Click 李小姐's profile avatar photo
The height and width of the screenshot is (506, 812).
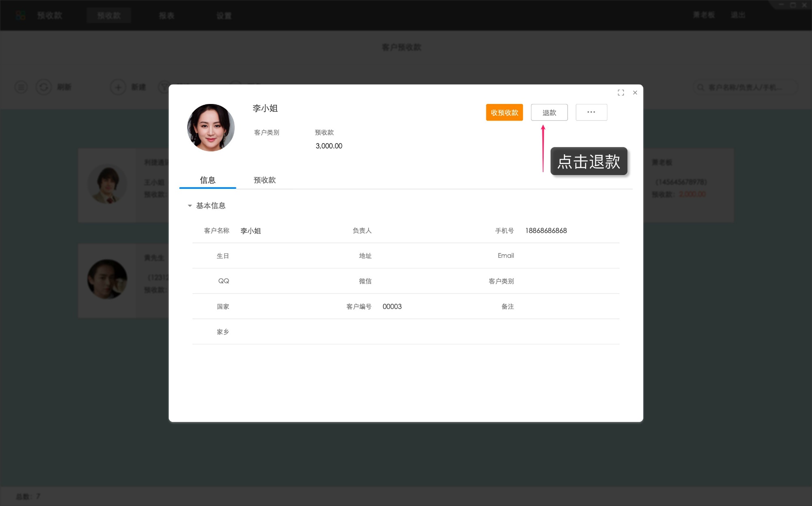point(211,127)
